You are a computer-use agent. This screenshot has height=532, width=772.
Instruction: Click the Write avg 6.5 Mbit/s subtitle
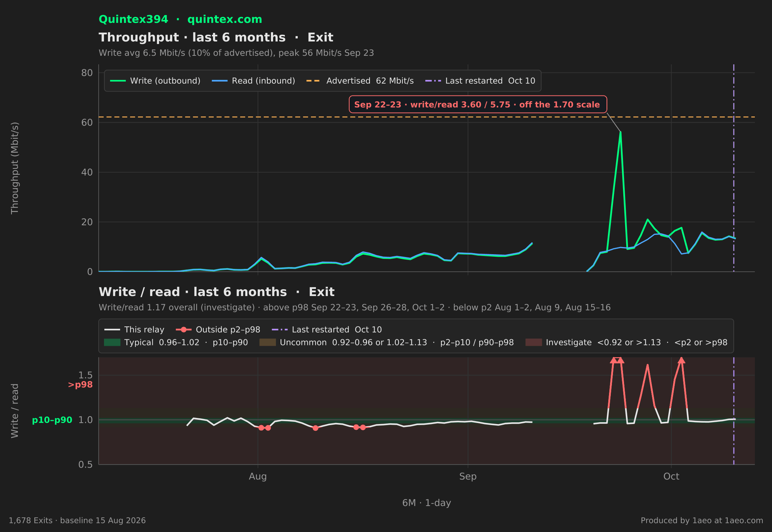click(x=236, y=53)
